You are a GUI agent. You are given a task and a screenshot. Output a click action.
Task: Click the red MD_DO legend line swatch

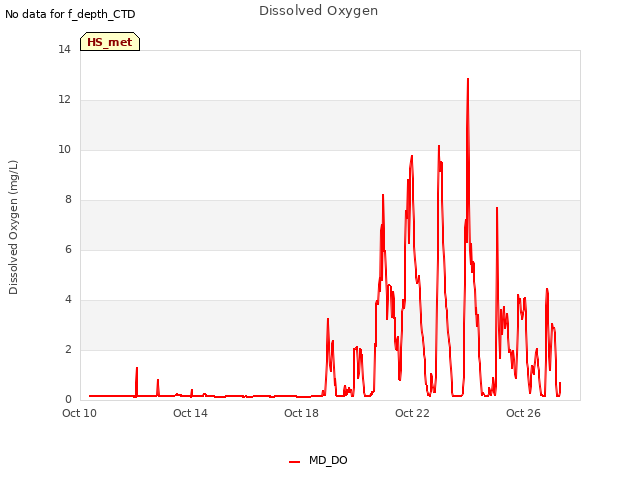pos(294,462)
